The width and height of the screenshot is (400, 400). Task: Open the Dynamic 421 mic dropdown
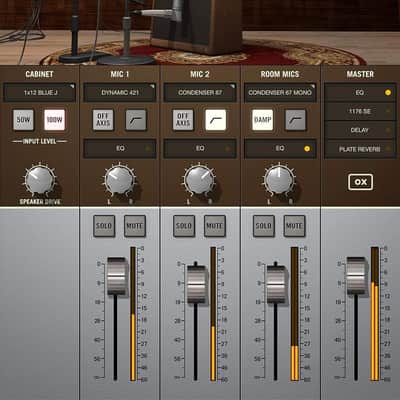point(120,93)
